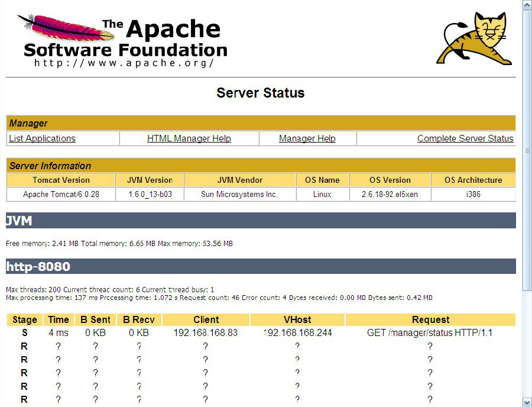Click the Stage column header
The image size is (532, 407).
coord(24,320)
